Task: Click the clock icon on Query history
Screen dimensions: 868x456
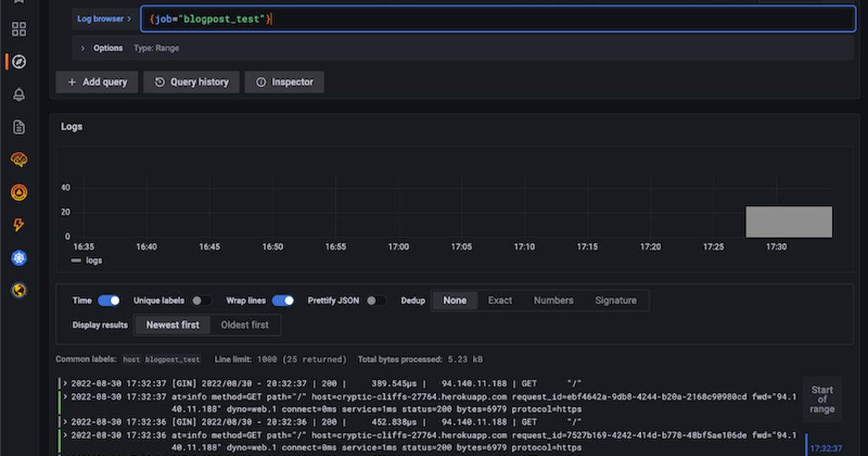Action: coord(160,83)
